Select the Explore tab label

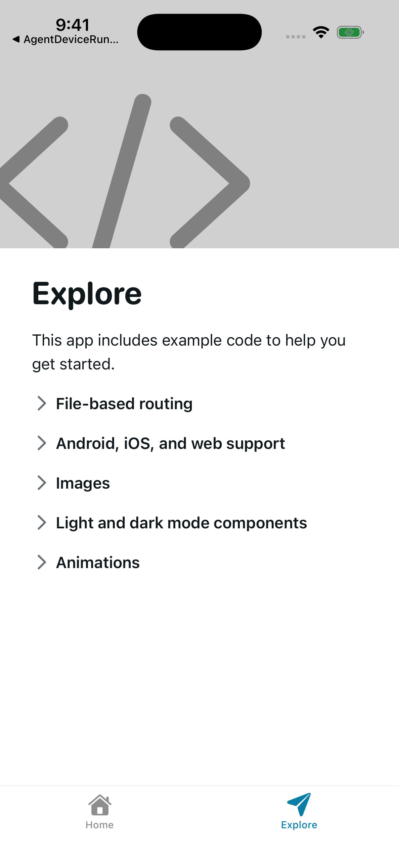click(299, 825)
